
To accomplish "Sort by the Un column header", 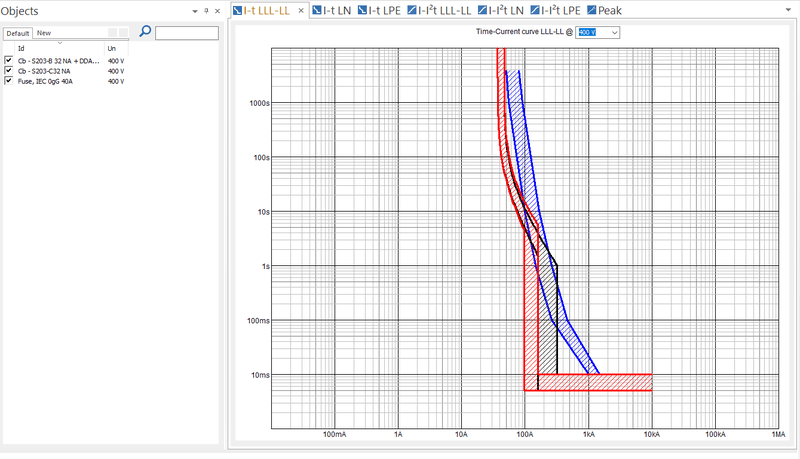I will click(x=116, y=48).
